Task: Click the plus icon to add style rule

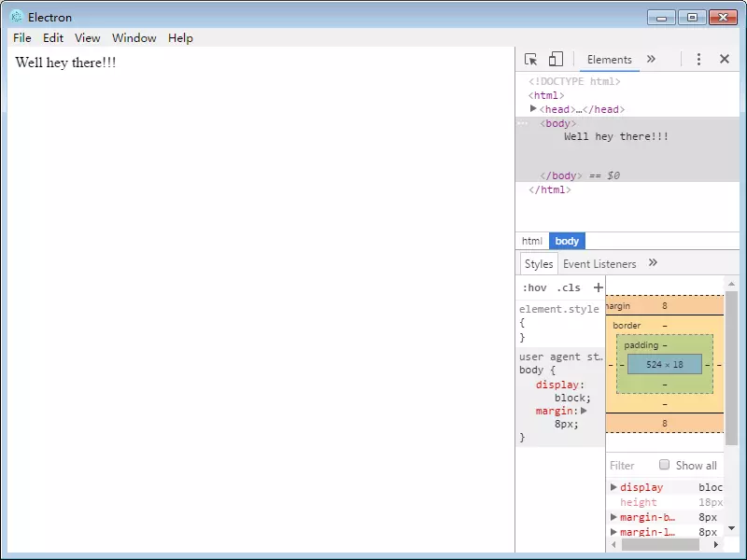Action: 599,287
